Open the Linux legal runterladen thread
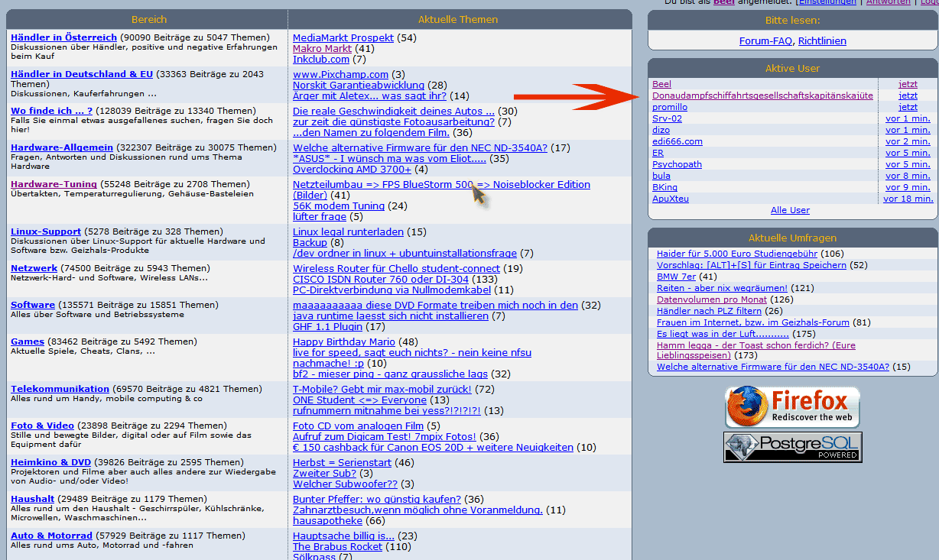The height and width of the screenshot is (560, 939). pos(348,231)
